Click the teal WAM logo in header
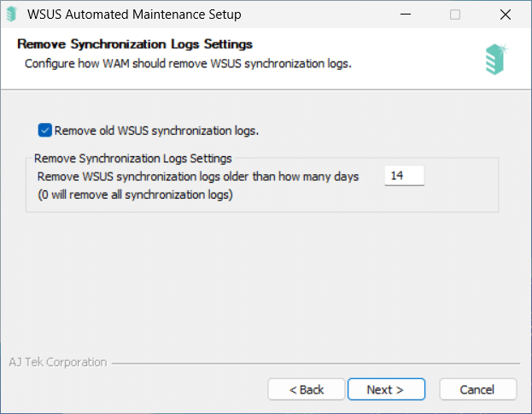The width and height of the screenshot is (532, 414). tap(496, 60)
